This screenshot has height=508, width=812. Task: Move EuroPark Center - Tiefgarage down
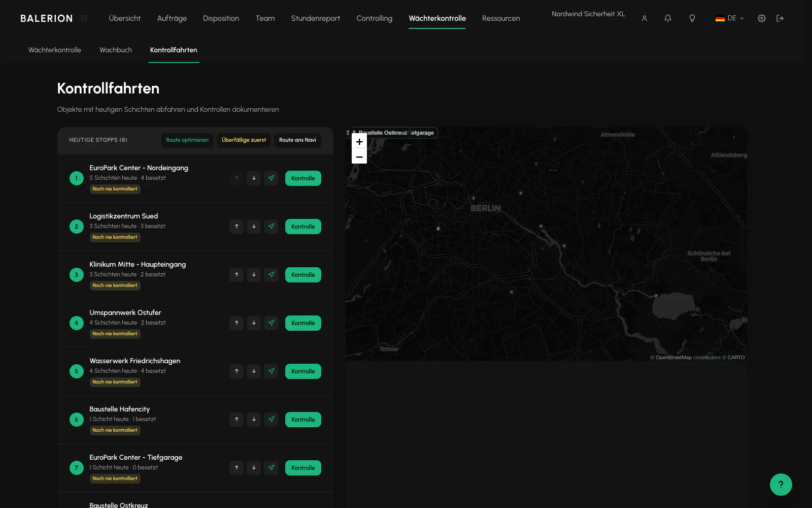pyautogui.click(x=254, y=468)
